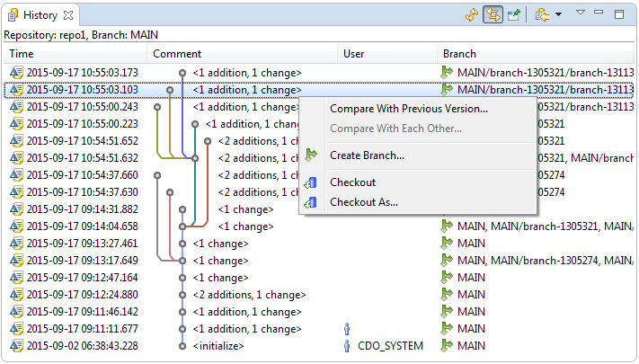The width and height of the screenshot is (639, 364).
Task: Open the navigation history dropdown arrow
Action: click(x=558, y=14)
